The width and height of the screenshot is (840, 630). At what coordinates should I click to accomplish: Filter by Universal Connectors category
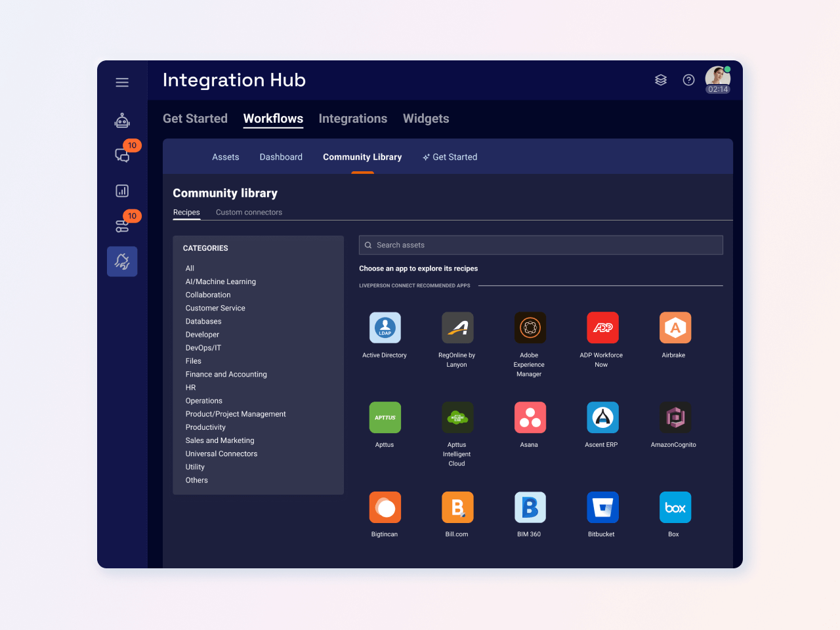pos(221,453)
